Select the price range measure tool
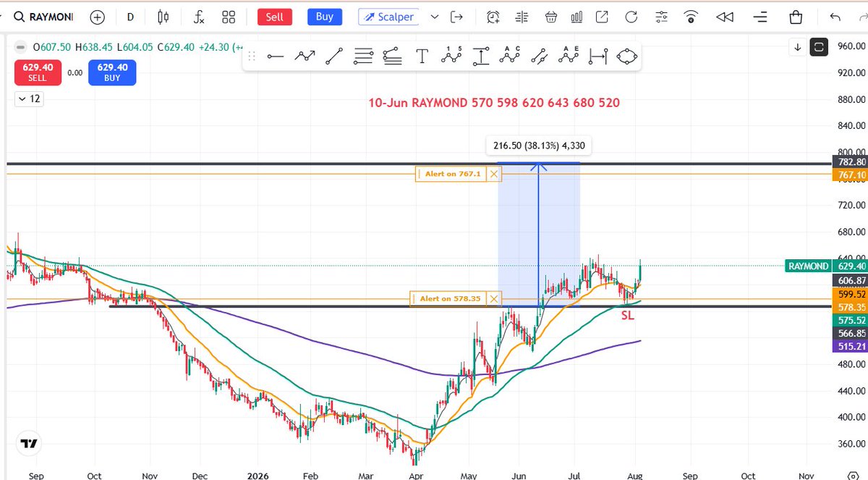The image size is (868, 480). [x=480, y=56]
